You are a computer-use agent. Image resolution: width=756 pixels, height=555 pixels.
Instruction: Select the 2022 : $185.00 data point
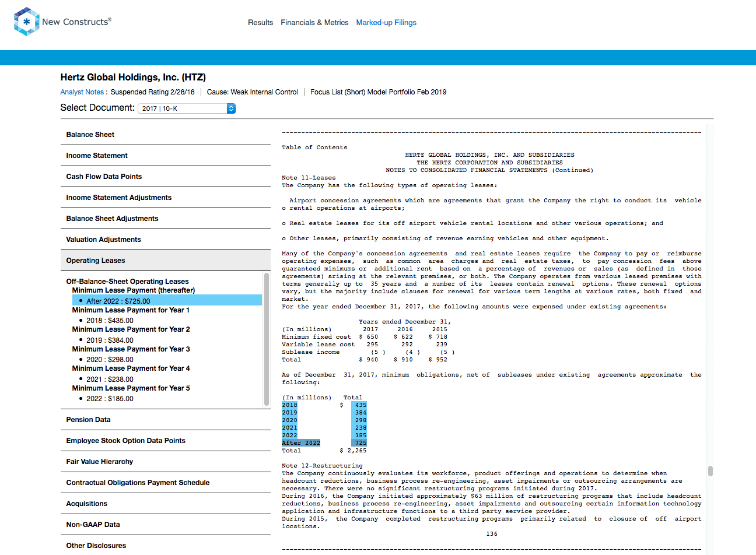[110, 399]
